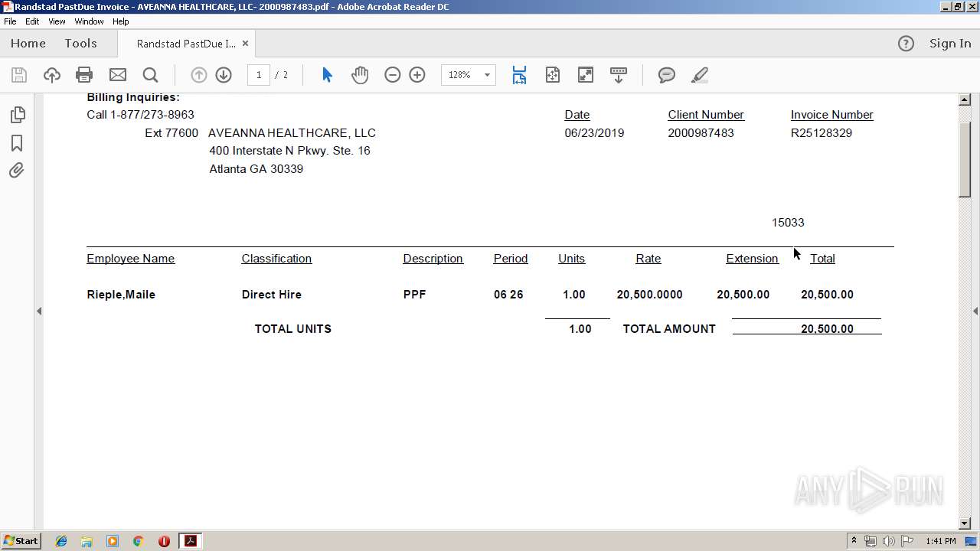Click the volume speaker tray icon
Viewport: 980px width, 551px height.
point(889,541)
